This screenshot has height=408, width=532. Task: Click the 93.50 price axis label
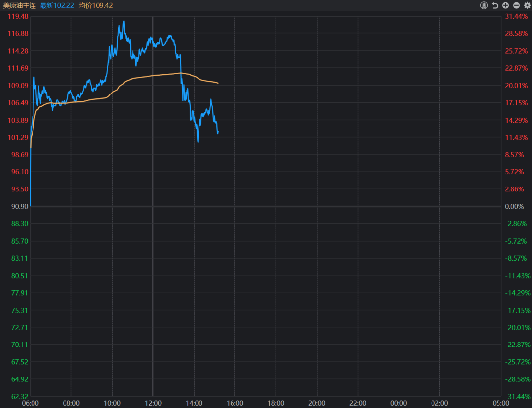(x=20, y=189)
